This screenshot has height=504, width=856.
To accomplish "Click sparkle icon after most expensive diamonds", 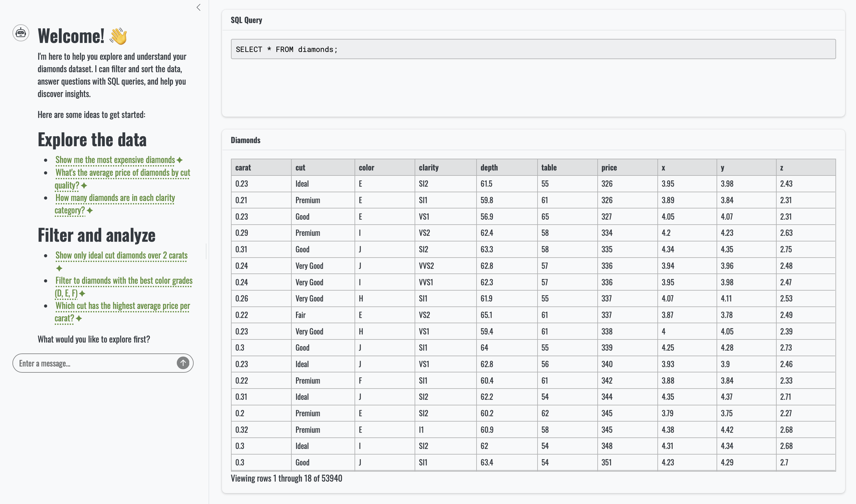I will (x=180, y=160).
